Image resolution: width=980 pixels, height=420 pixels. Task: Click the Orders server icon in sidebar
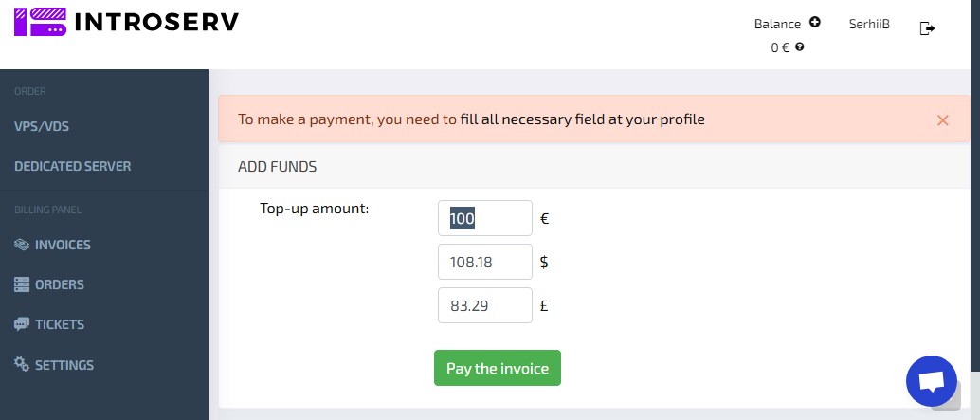tap(21, 284)
